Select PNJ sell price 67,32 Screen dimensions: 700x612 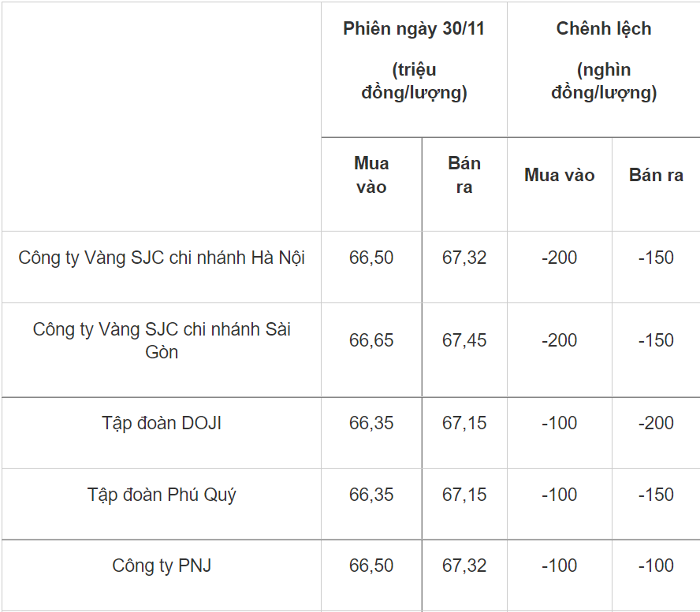[x=464, y=566]
